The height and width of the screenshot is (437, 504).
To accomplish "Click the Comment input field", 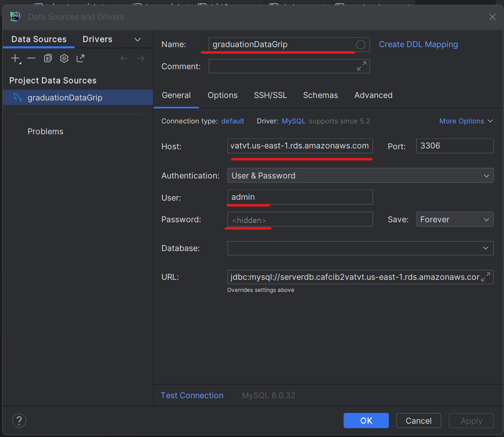I will (289, 66).
